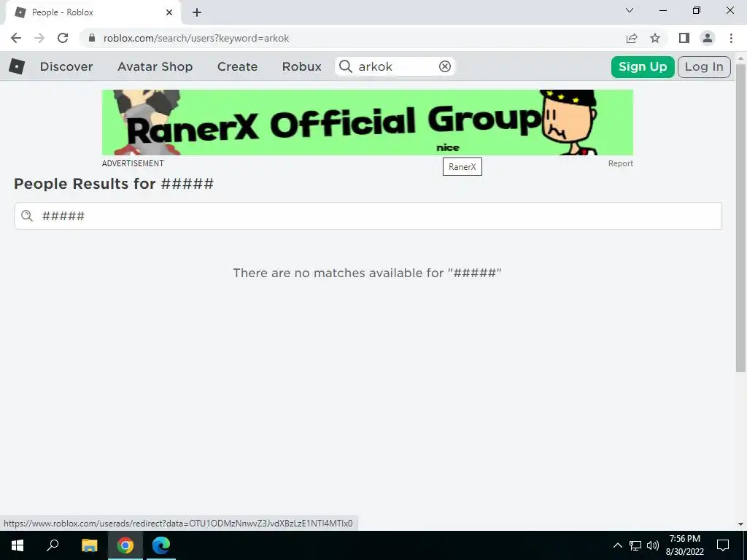The height and width of the screenshot is (560, 747).
Task: Open the Robux page
Action: click(301, 66)
